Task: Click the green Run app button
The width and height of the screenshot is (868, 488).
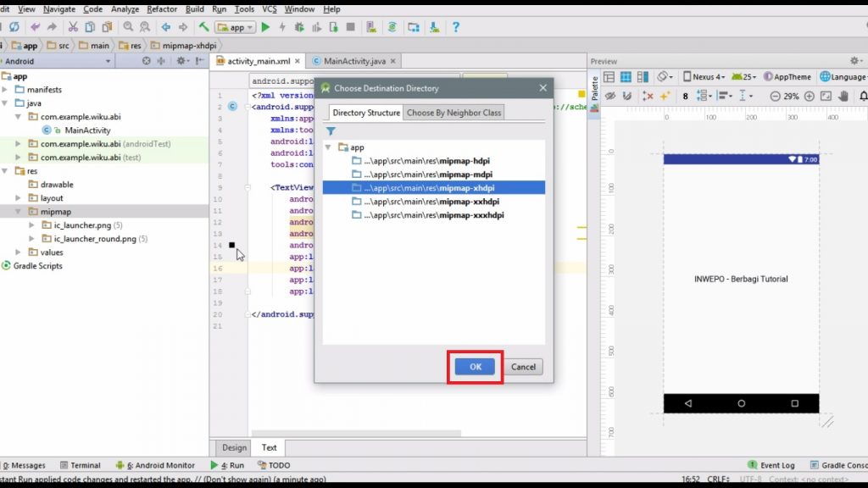Action: pyautogui.click(x=265, y=27)
